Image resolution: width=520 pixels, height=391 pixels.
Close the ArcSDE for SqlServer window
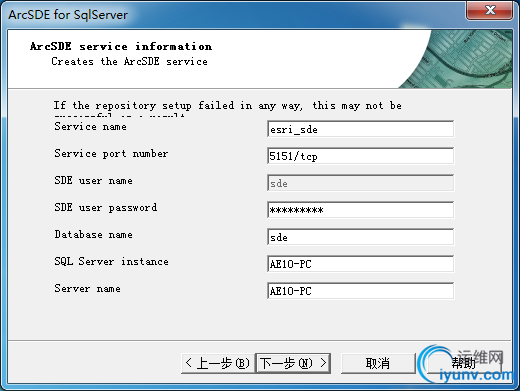coord(489,10)
